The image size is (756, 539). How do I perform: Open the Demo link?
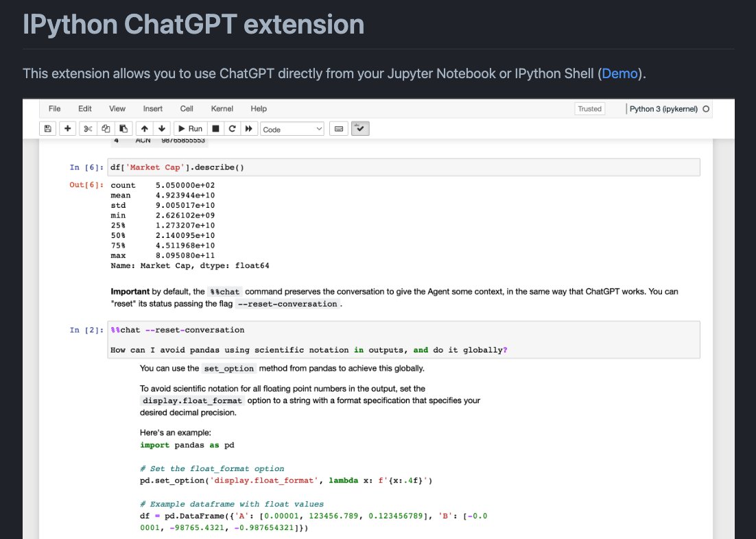point(619,73)
